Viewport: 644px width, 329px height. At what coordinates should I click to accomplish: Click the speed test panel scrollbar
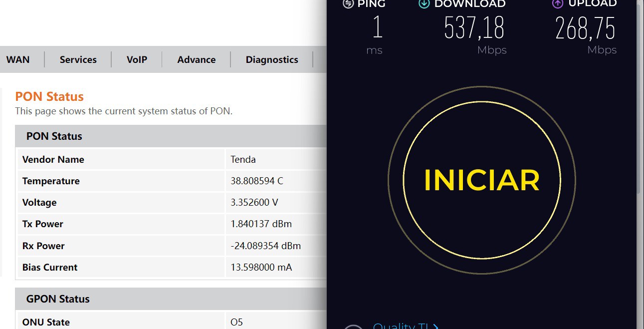(640, 100)
